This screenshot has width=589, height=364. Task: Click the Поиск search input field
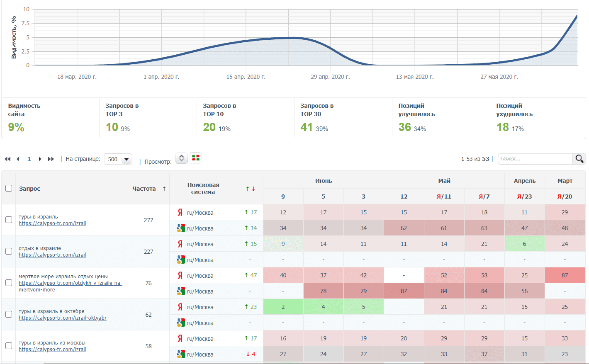click(x=535, y=159)
